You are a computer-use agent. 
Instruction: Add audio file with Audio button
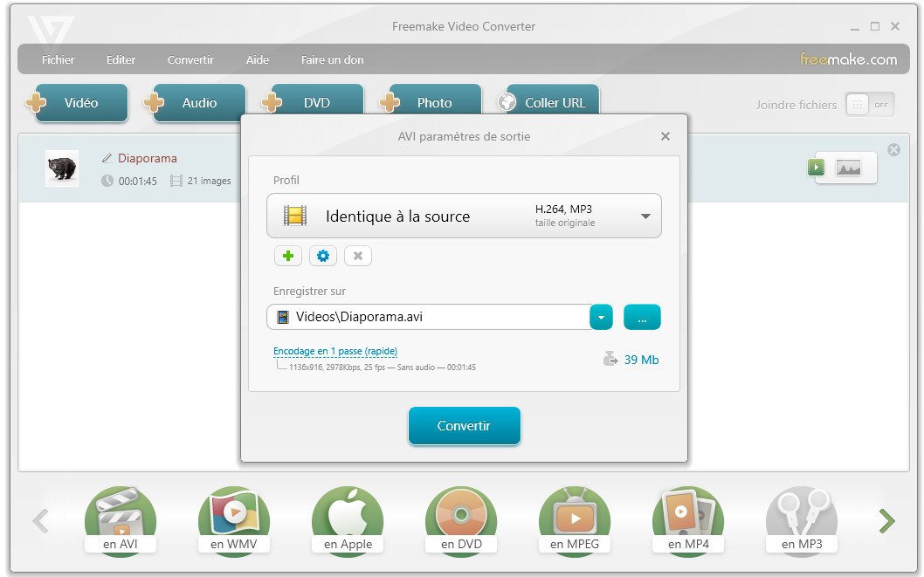click(x=195, y=102)
